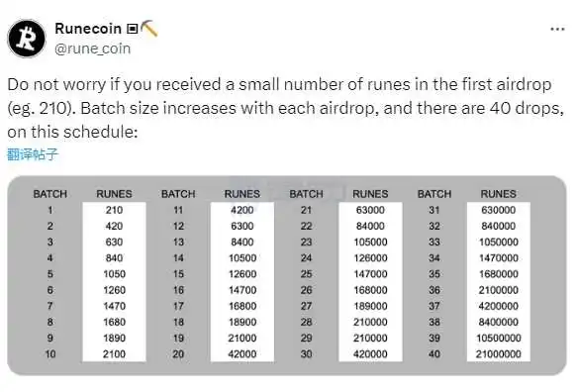Click the 210 runes cell for batch 1
Image resolution: width=577 pixels, height=392 pixels.
click(x=114, y=210)
